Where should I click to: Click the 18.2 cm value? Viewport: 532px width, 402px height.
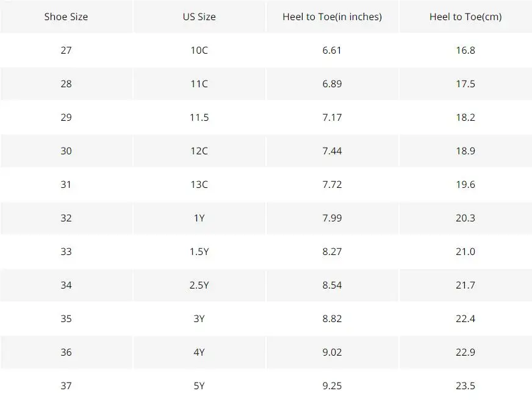(x=465, y=117)
